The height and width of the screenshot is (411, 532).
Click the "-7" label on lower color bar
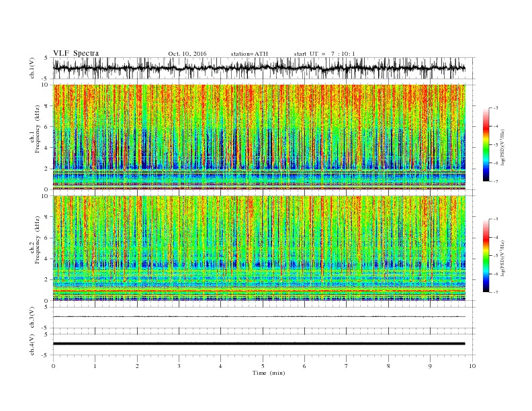tap(496, 292)
